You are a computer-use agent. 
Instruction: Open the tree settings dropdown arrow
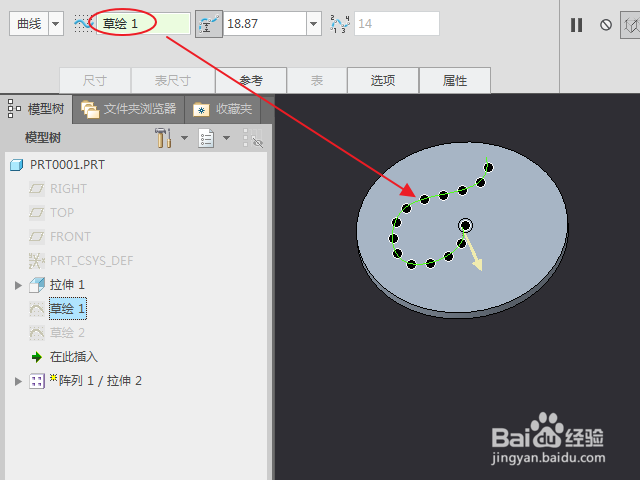(184, 138)
